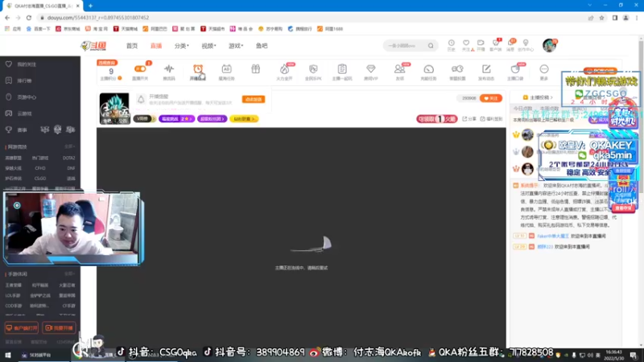Click the search magnifier icon

(x=431, y=46)
